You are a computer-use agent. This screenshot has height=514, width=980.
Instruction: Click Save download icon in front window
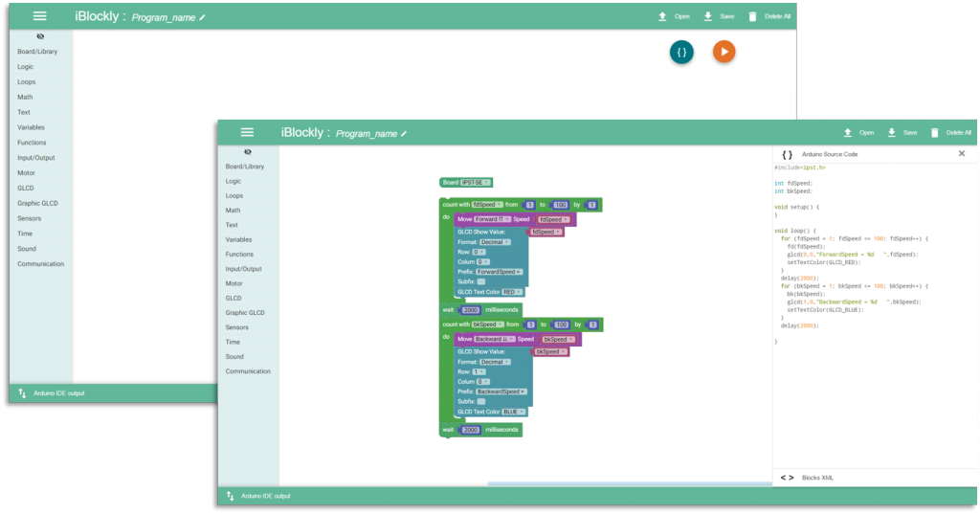coord(892,132)
